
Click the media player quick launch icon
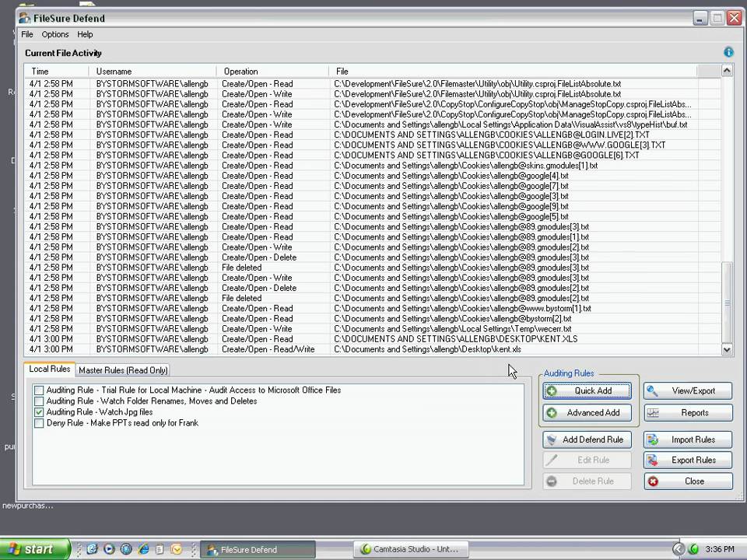tap(109, 549)
